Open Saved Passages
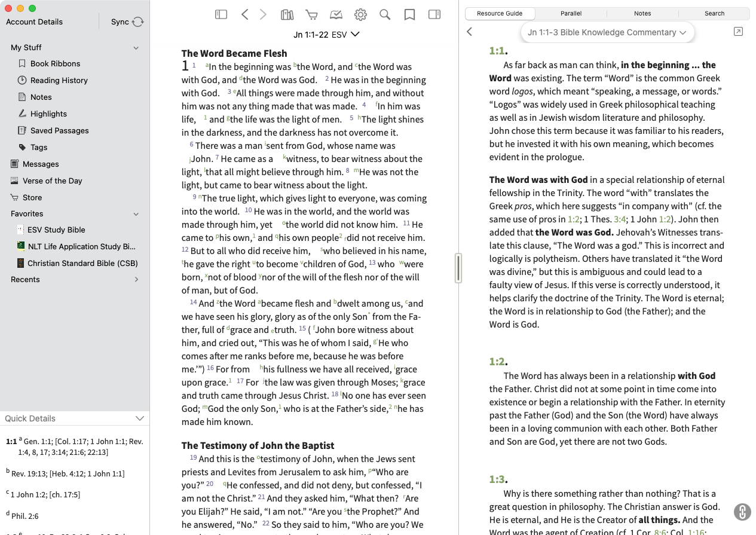Screen dimensions: 756x535 [59, 130]
